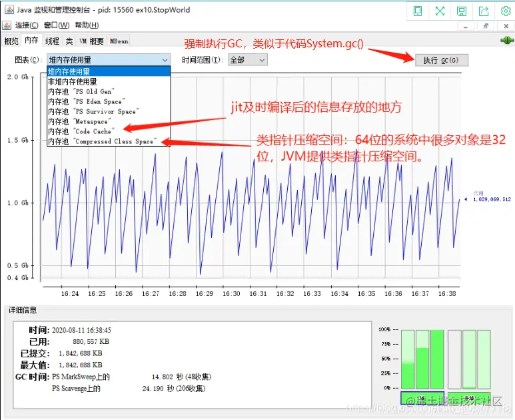The image size is (515, 420).
Task: Open the 帮助(H) menu
Action: (87, 25)
